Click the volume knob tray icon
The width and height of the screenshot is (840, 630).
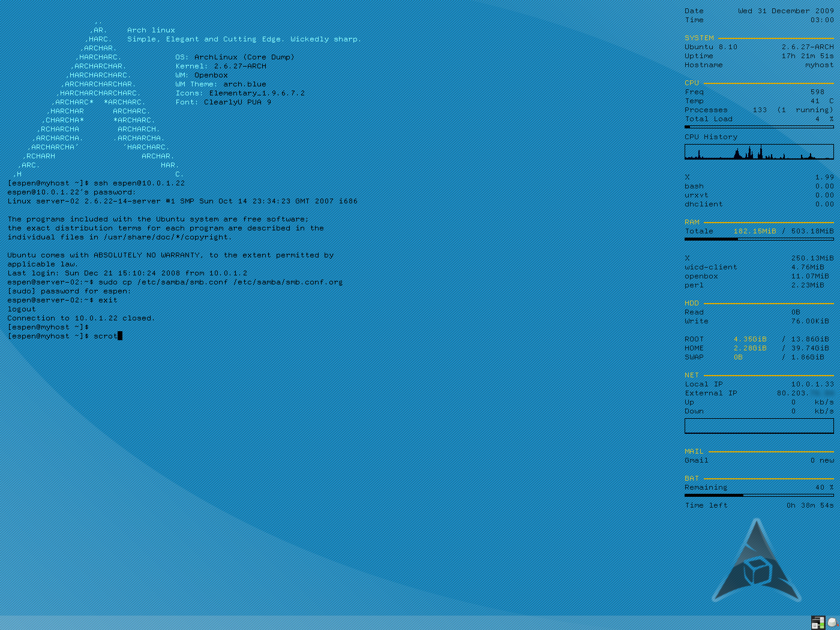point(833,623)
